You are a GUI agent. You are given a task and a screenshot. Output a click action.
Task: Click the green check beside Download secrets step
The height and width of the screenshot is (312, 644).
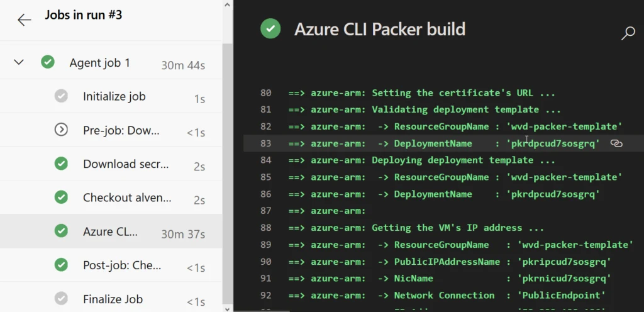pos(61,164)
